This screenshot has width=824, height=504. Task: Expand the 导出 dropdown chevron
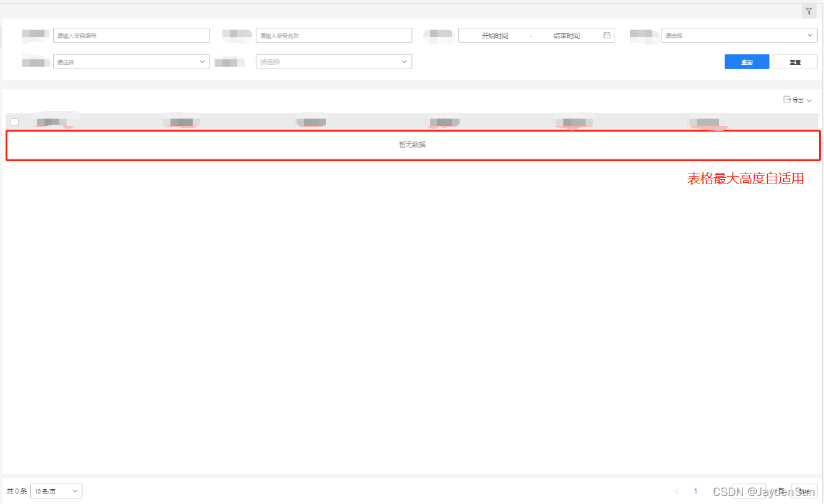(x=809, y=100)
